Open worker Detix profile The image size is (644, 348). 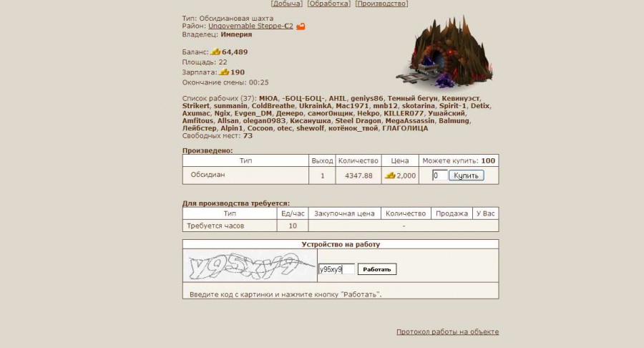[x=480, y=105]
